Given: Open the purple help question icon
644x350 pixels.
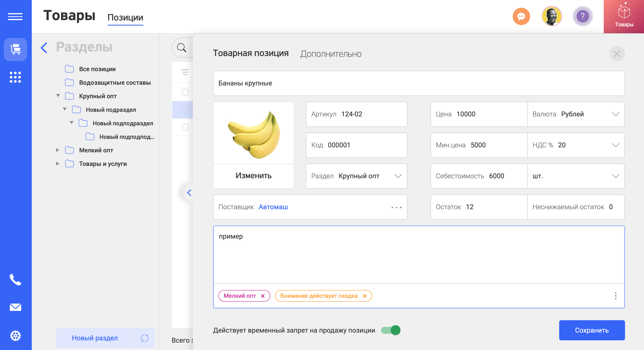Looking at the screenshot, I should [x=582, y=16].
